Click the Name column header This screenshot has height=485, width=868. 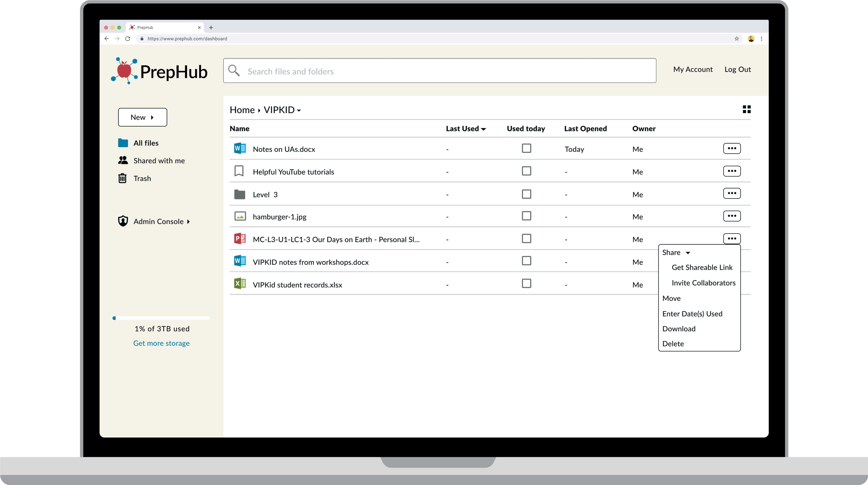(x=240, y=129)
